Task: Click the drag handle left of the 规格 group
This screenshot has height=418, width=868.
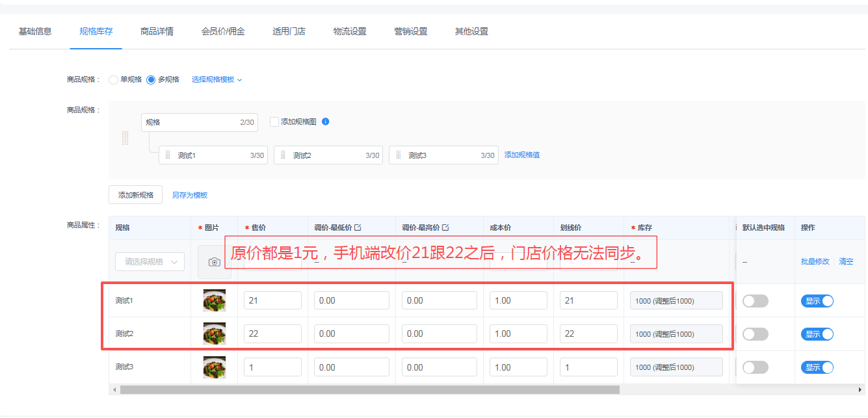Action: (125, 138)
